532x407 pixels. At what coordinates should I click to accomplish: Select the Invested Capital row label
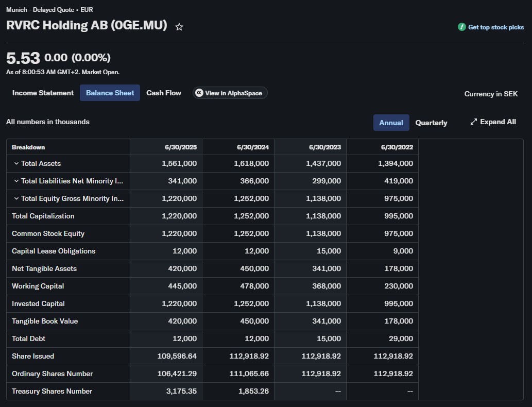38,303
